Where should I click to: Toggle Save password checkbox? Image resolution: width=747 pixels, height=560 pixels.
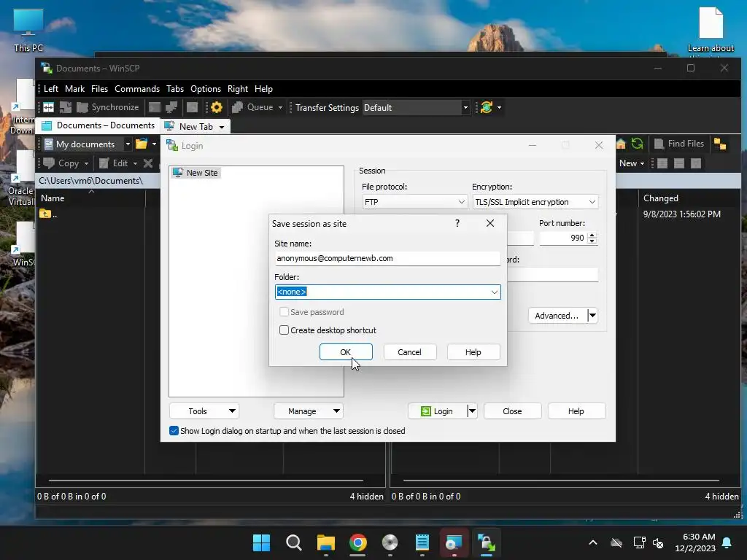(x=284, y=312)
